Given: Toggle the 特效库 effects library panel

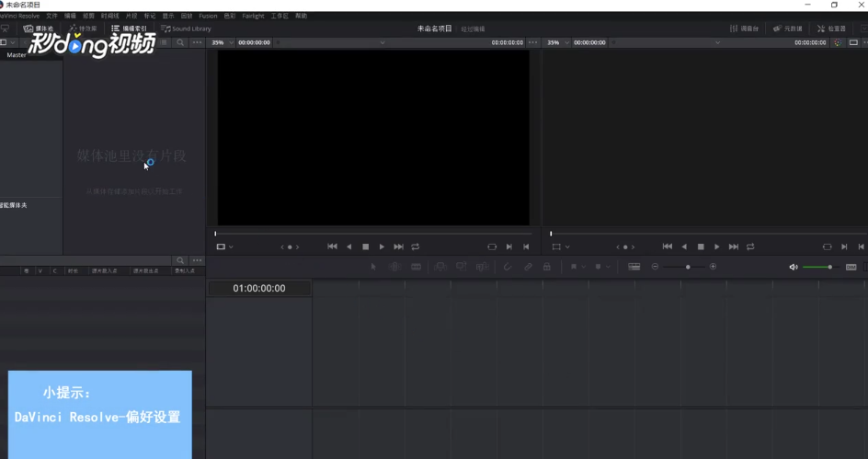Looking at the screenshot, I should click(x=83, y=29).
